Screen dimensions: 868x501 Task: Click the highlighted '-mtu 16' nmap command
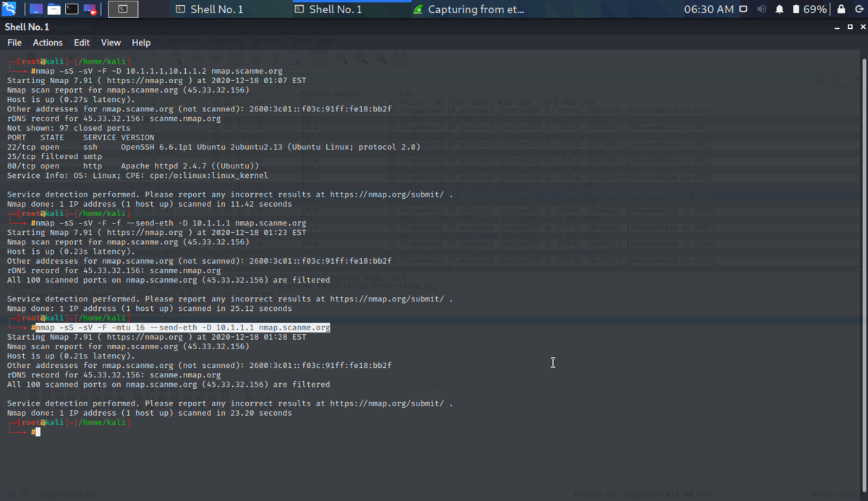[x=182, y=327]
